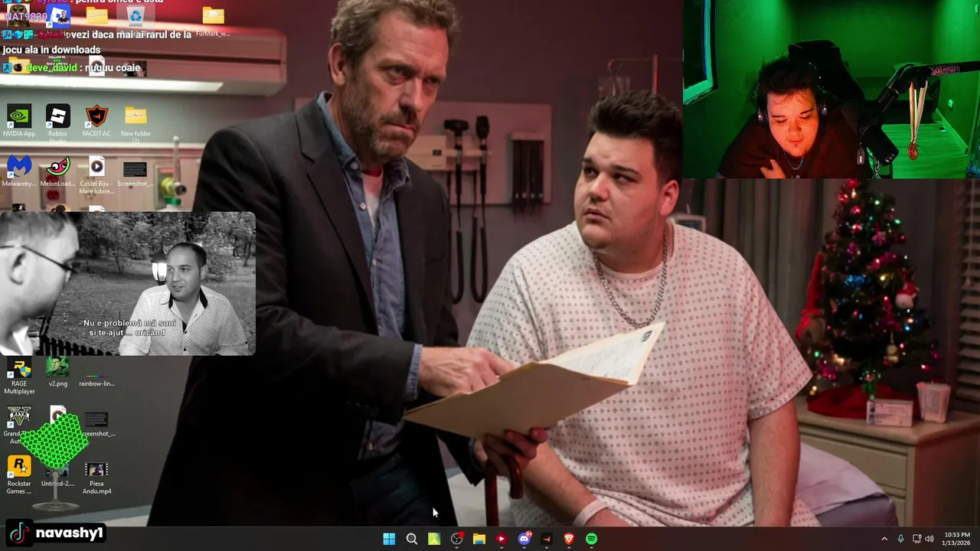Open Spotify from the taskbar
Viewport: 980px width, 551px height.
tap(592, 539)
